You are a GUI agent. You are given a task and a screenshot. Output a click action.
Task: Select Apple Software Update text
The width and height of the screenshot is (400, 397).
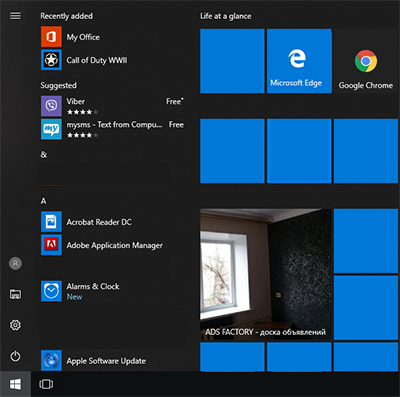click(x=106, y=361)
